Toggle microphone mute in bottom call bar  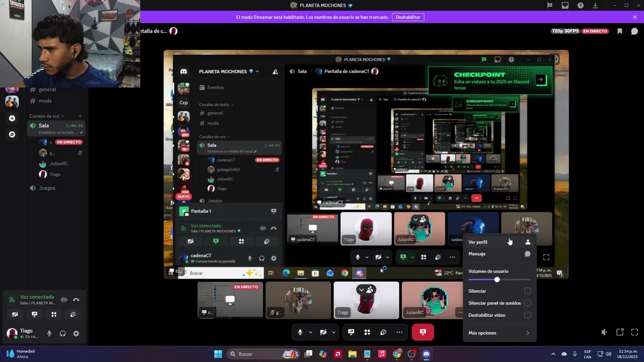tap(300, 332)
